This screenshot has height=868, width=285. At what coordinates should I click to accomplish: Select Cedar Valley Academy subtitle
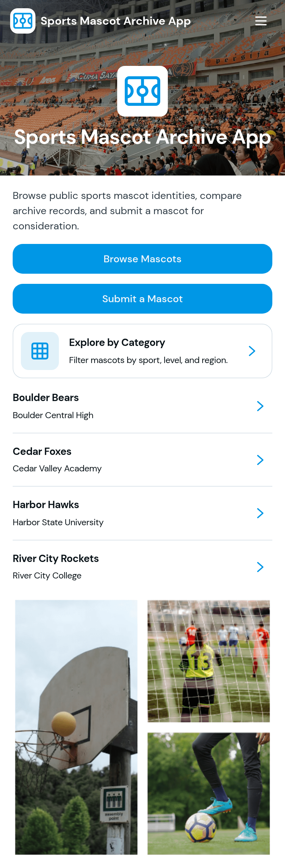(x=57, y=468)
